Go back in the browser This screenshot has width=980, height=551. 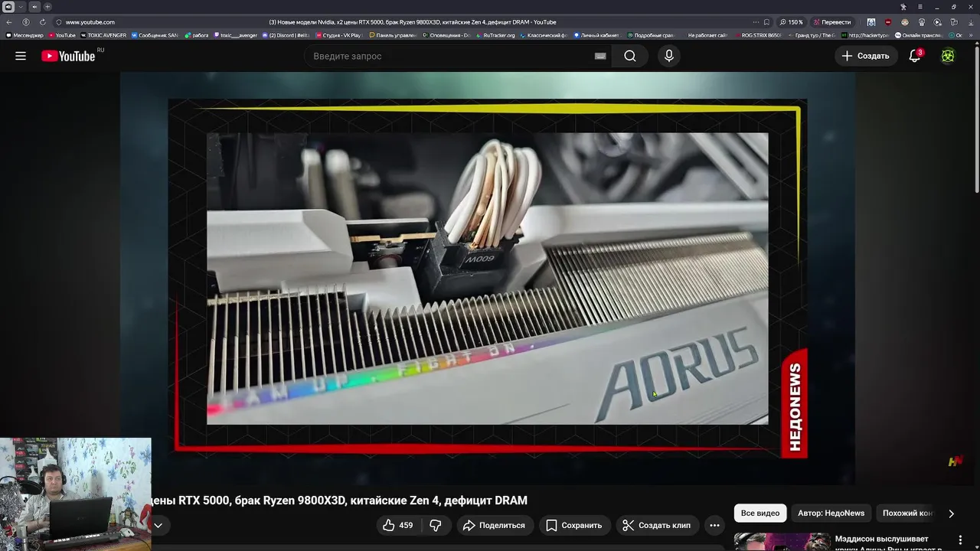pyautogui.click(x=9, y=22)
